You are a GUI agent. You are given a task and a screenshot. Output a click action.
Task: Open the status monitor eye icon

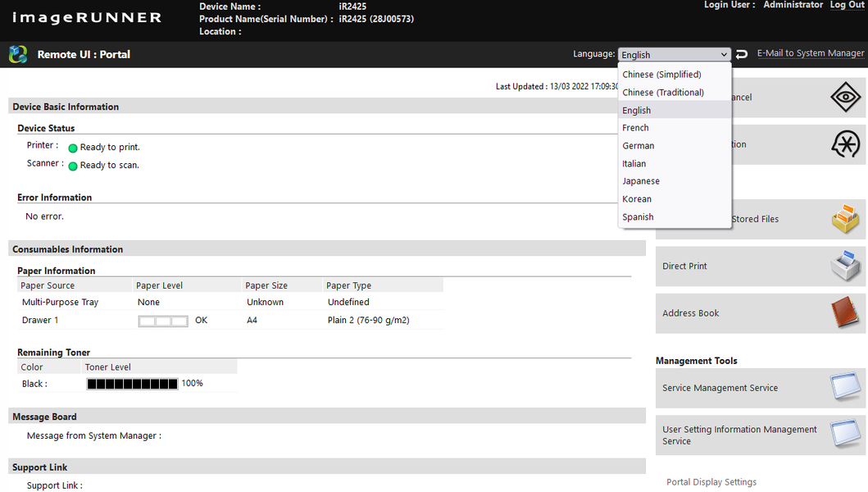(x=845, y=97)
